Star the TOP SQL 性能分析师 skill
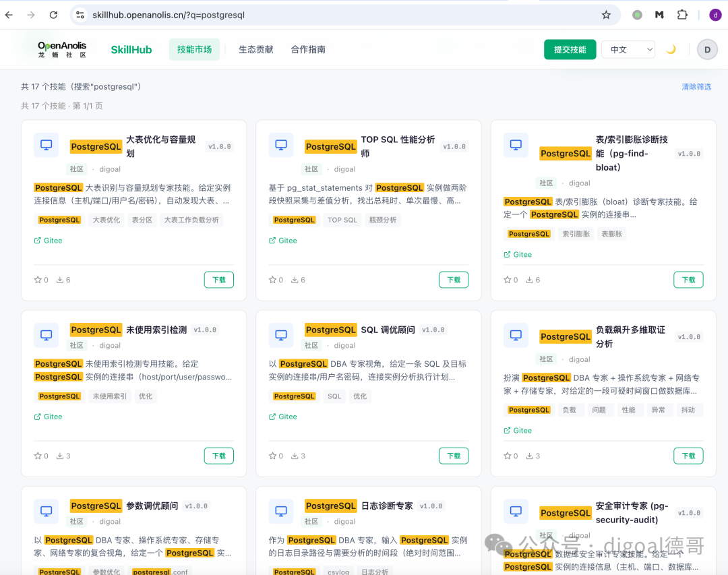Viewport: 728px width, 575px height. pyautogui.click(x=272, y=280)
